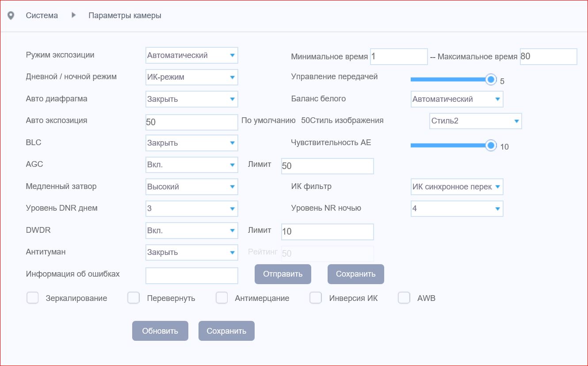This screenshot has width=588, height=366.
Task: Click the Максимальное время input field
Action: pos(548,57)
